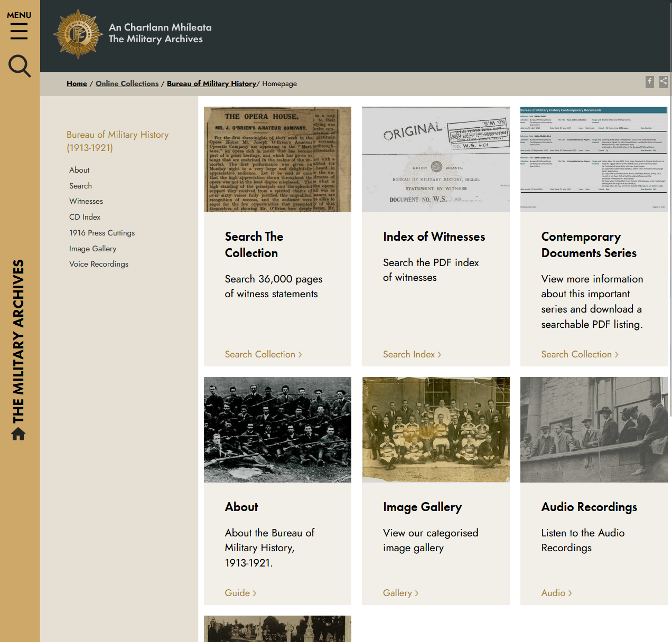Click 'View our categorised image gallery' text

click(431, 540)
